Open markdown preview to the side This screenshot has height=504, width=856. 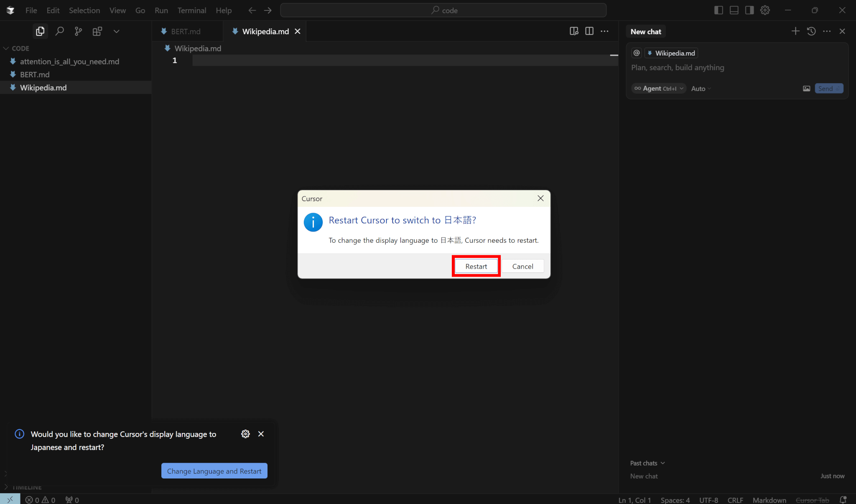(x=574, y=31)
